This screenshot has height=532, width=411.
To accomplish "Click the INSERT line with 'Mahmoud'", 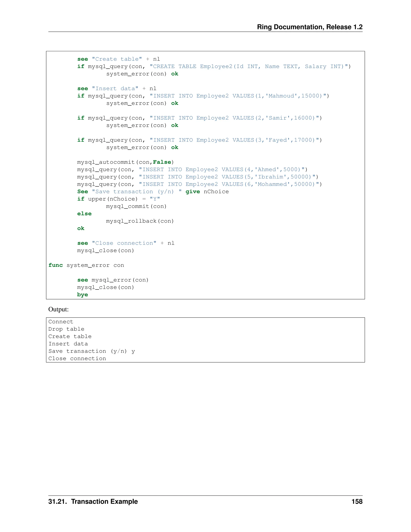I will coord(203,96).
